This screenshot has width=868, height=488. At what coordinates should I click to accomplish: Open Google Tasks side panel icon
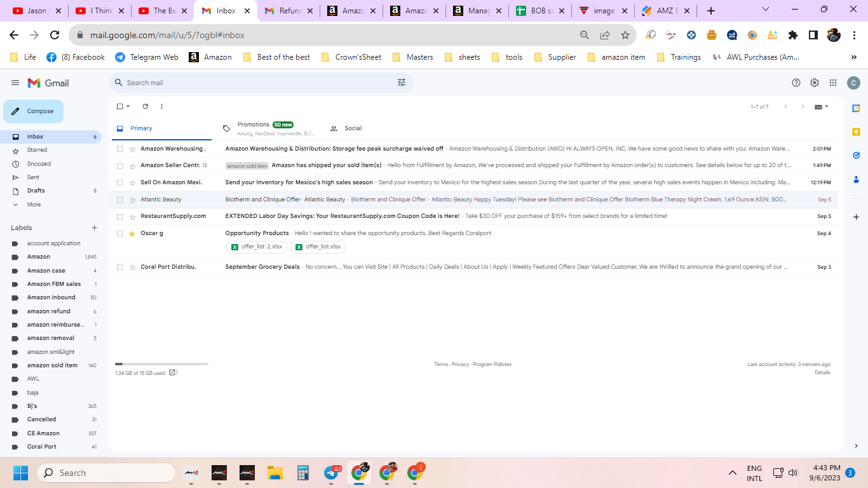click(856, 155)
